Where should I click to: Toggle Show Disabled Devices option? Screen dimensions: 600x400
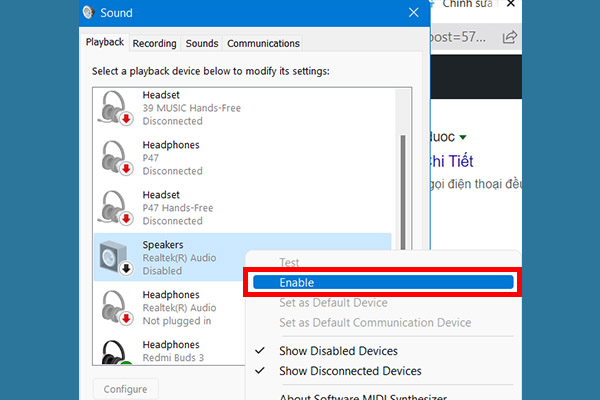coord(338,351)
